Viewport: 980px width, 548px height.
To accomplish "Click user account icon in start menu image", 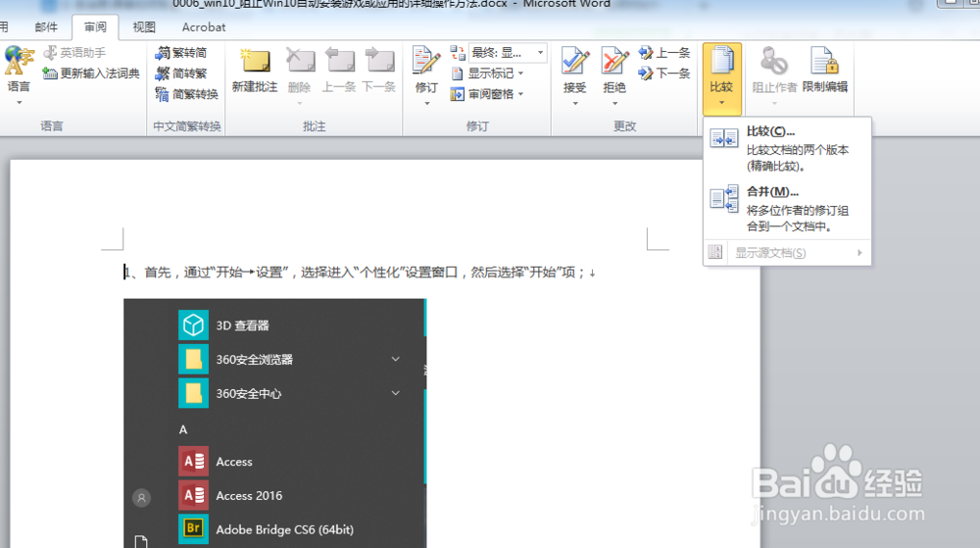I will click(142, 498).
